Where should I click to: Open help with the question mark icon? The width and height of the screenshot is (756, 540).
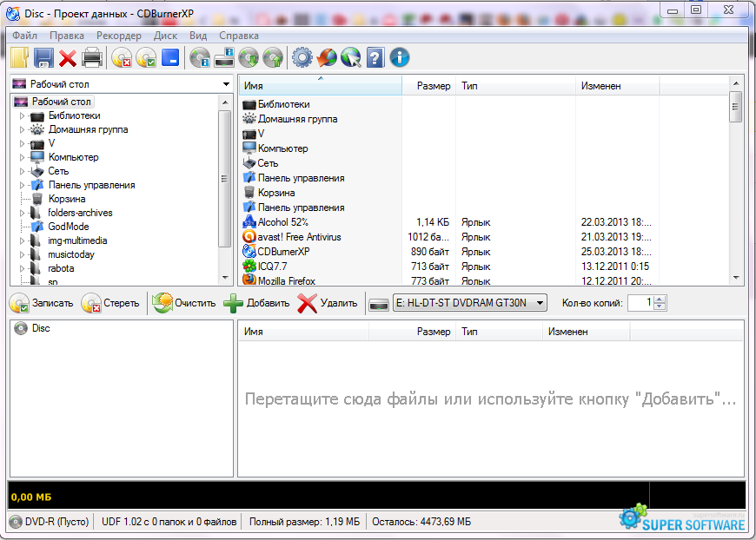375,57
